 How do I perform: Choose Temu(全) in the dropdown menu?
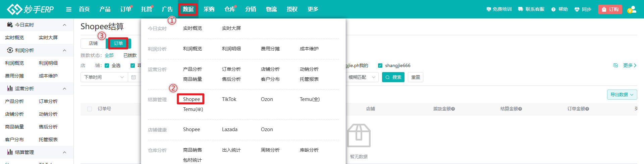[310, 99]
